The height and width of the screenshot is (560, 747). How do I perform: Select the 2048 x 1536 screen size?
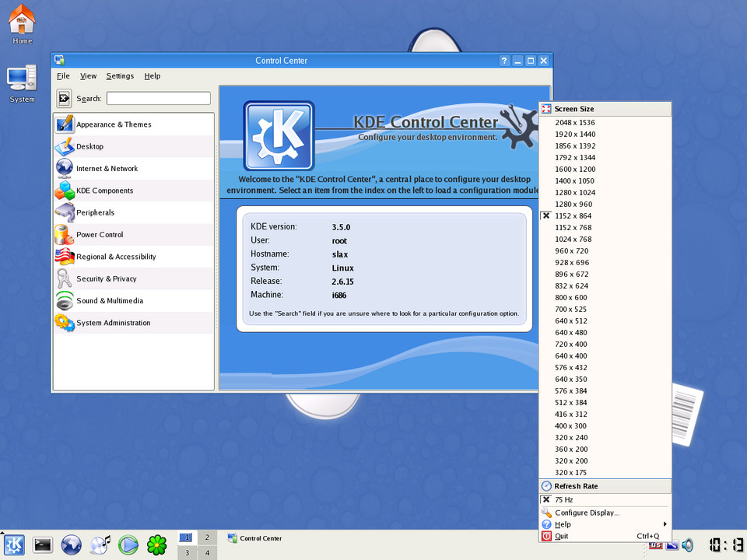click(605, 122)
